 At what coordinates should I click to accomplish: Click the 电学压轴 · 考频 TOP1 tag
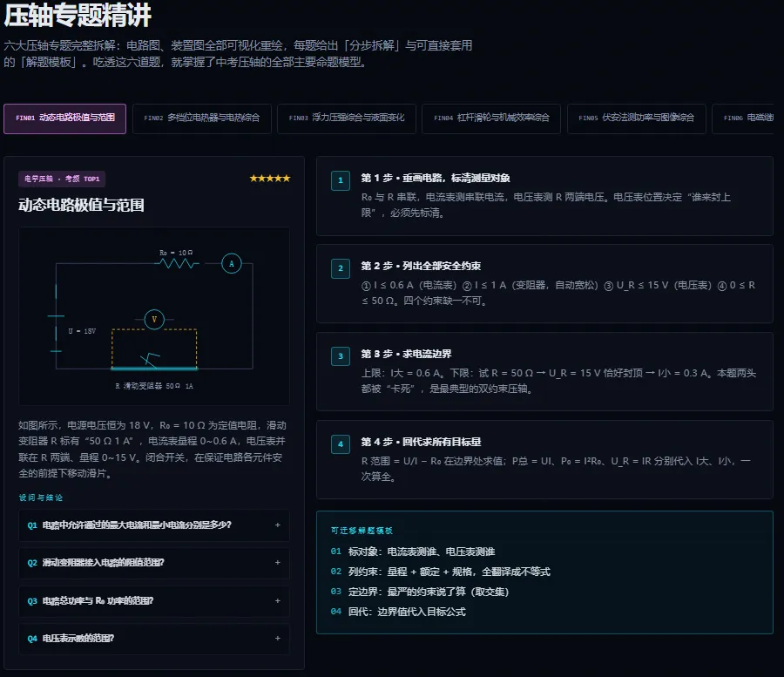click(x=62, y=179)
